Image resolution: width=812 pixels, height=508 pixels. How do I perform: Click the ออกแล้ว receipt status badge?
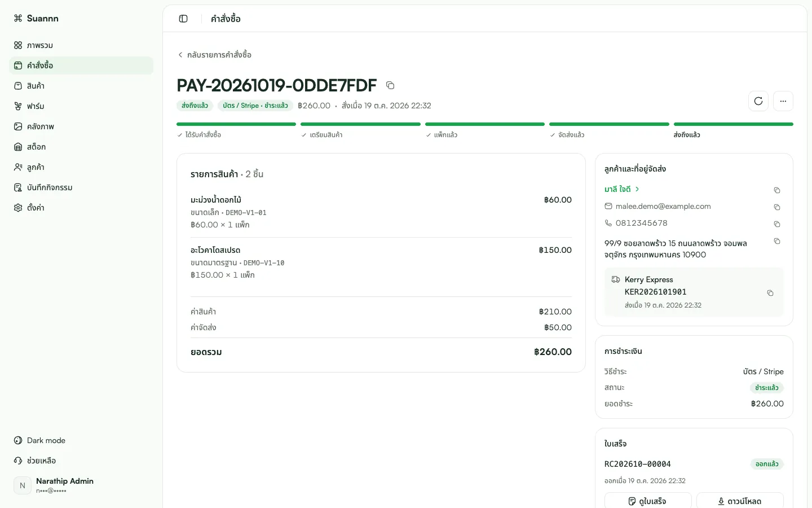coord(767,464)
